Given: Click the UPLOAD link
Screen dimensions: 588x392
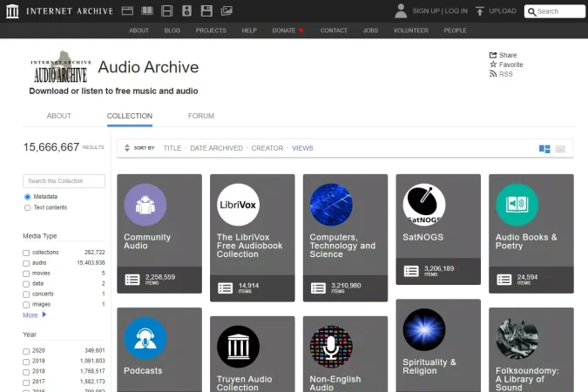Looking at the screenshot, I should [x=503, y=10].
